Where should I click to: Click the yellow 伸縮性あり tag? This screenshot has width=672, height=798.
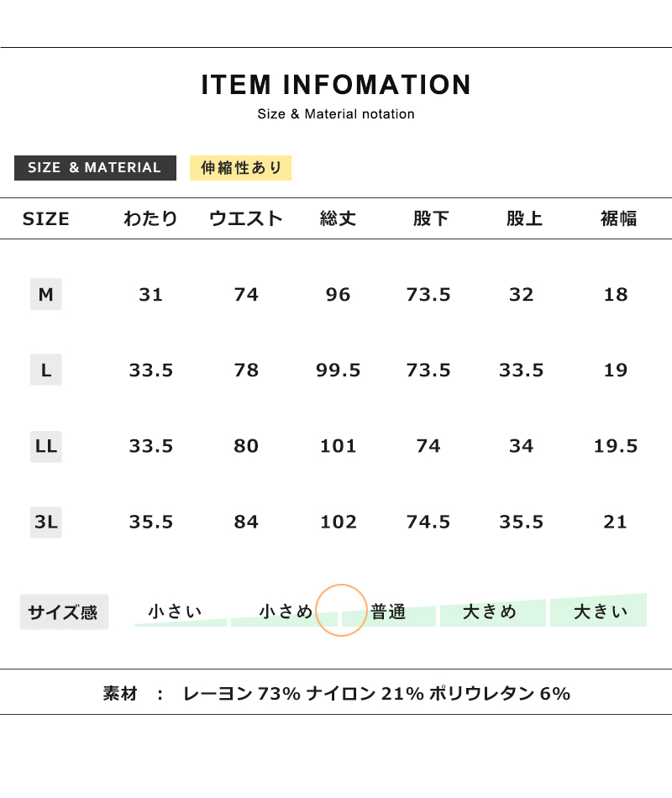tap(240, 168)
